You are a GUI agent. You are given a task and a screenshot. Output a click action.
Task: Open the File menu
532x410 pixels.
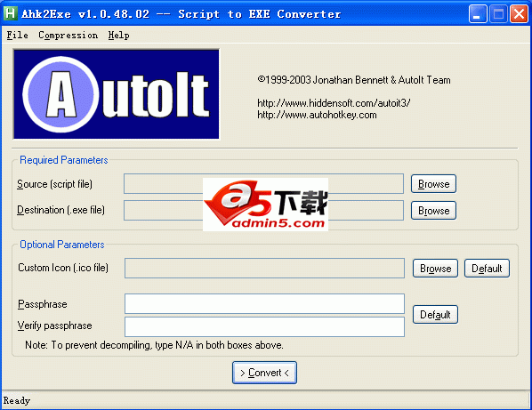coord(17,35)
